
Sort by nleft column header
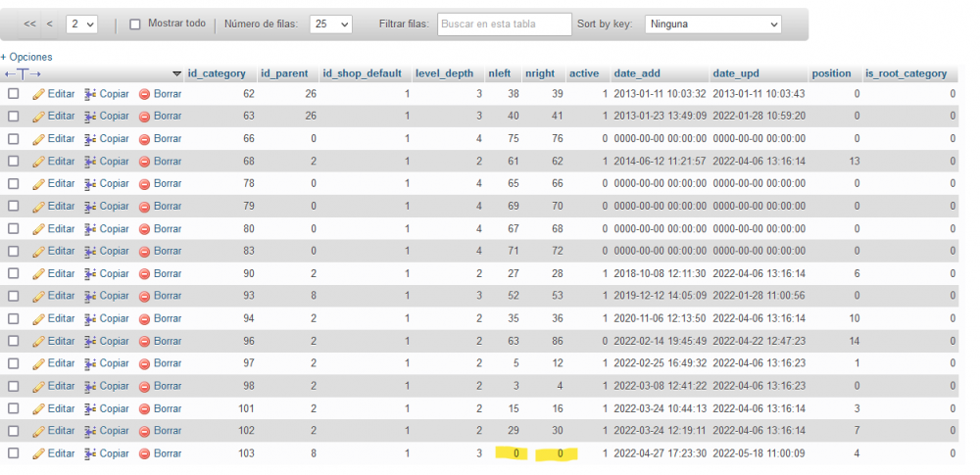(x=500, y=73)
